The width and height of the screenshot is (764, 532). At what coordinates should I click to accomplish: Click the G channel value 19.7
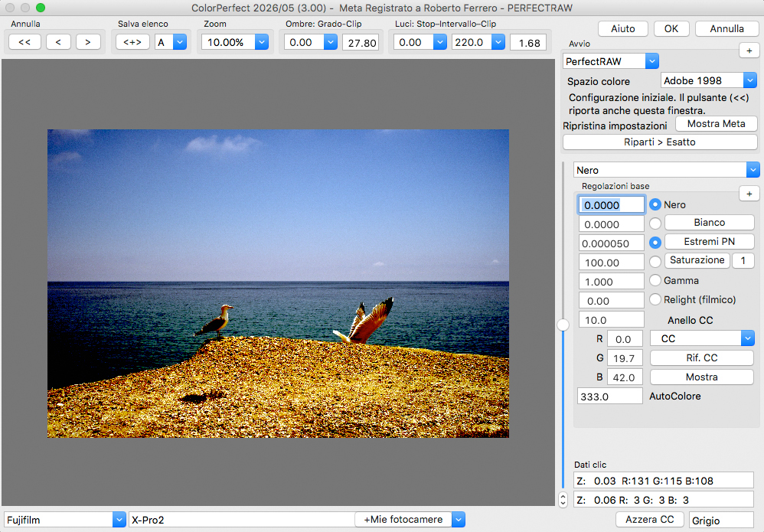(625, 358)
